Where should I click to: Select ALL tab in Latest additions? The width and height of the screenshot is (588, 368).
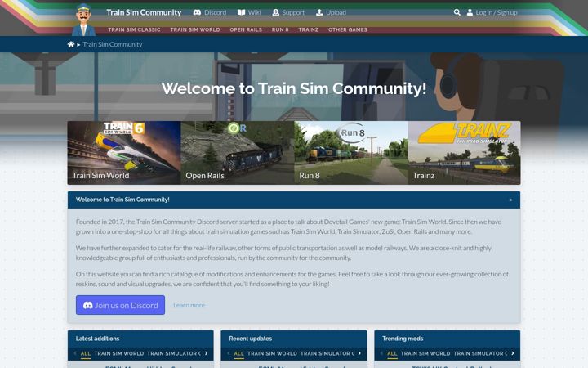pos(86,353)
